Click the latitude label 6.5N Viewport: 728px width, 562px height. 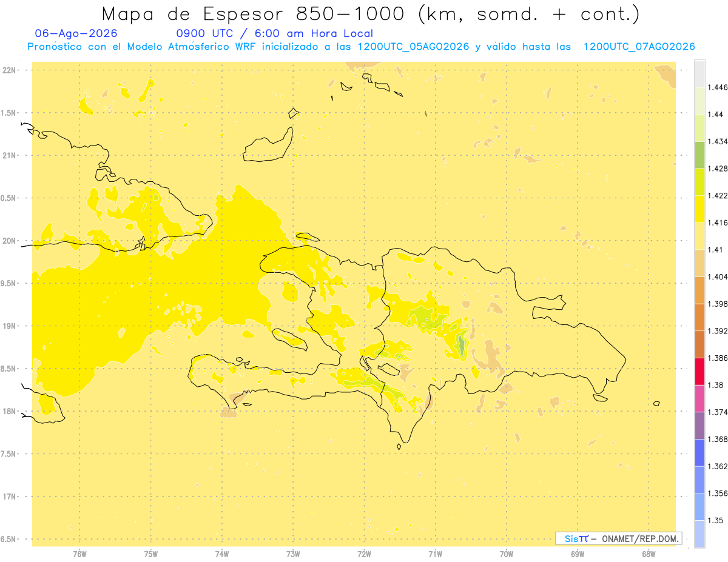(x=7, y=539)
